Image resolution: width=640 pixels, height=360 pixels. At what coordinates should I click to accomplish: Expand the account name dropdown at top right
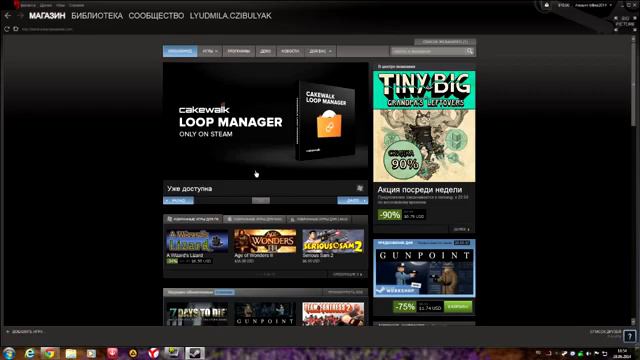[594, 5]
